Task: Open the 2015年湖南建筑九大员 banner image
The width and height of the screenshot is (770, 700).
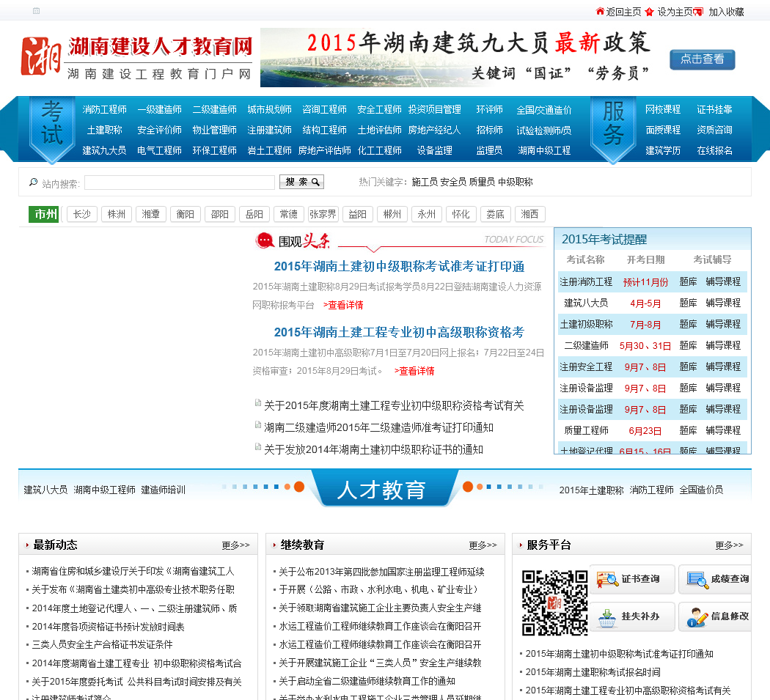Action: [x=457, y=57]
